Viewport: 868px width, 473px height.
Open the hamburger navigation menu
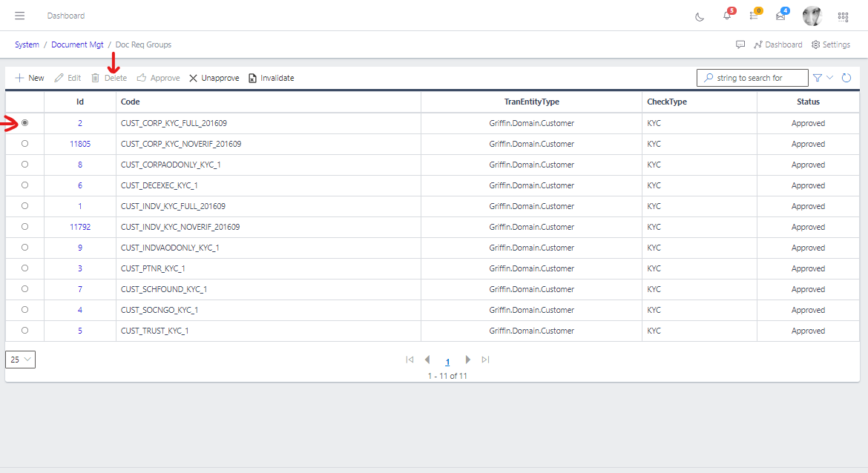(x=20, y=16)
